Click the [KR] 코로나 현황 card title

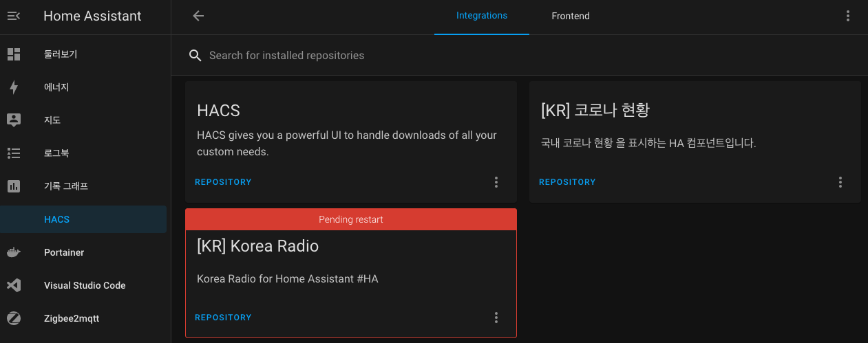595,110
